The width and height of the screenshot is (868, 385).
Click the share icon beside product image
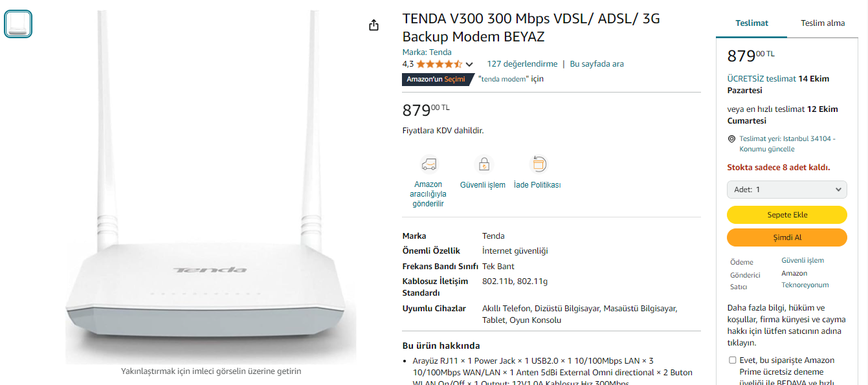[373, 25]
